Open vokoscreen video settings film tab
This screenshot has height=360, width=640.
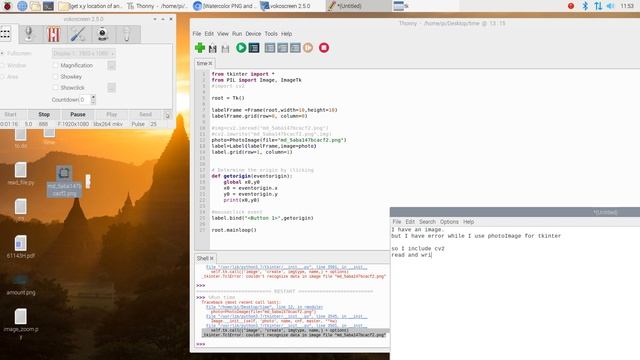click(x=53, y=34)
